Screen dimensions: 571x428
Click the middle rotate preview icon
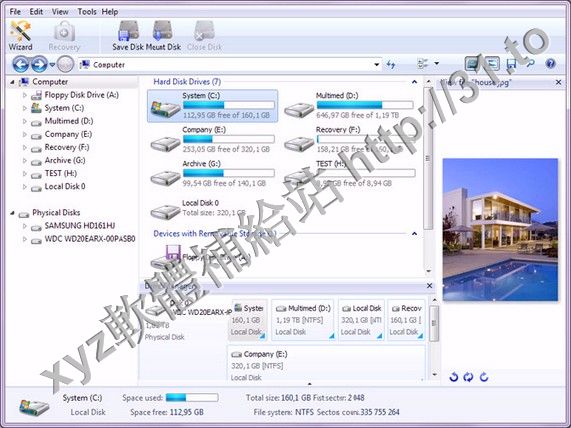[468, 377]
